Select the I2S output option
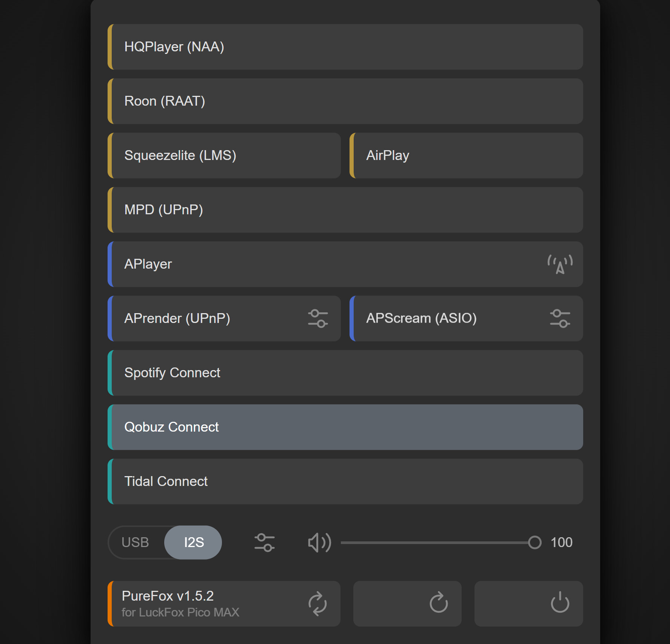This screenshot has height=644, width=670. 194,543
